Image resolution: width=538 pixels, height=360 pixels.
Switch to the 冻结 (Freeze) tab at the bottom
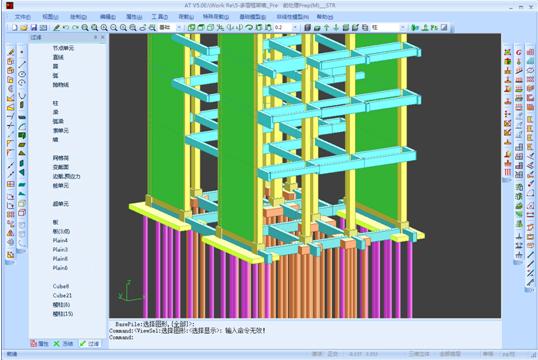pyautogui.click(x=64, y=343)
